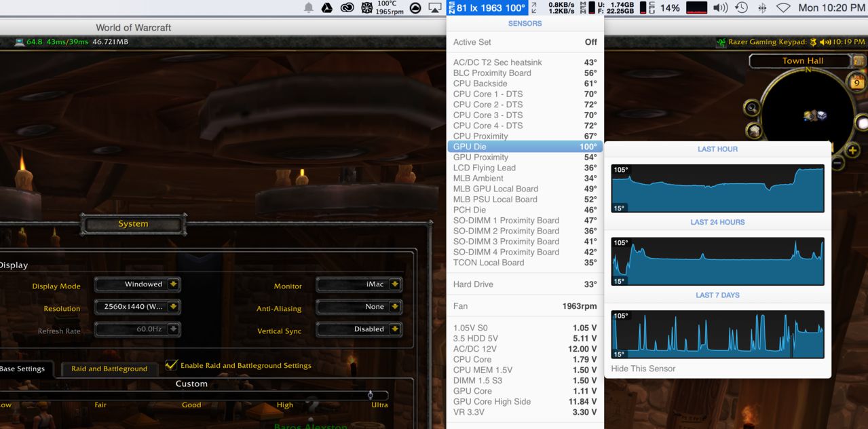
Task: Click the Fair quality label
Action: 100,405
